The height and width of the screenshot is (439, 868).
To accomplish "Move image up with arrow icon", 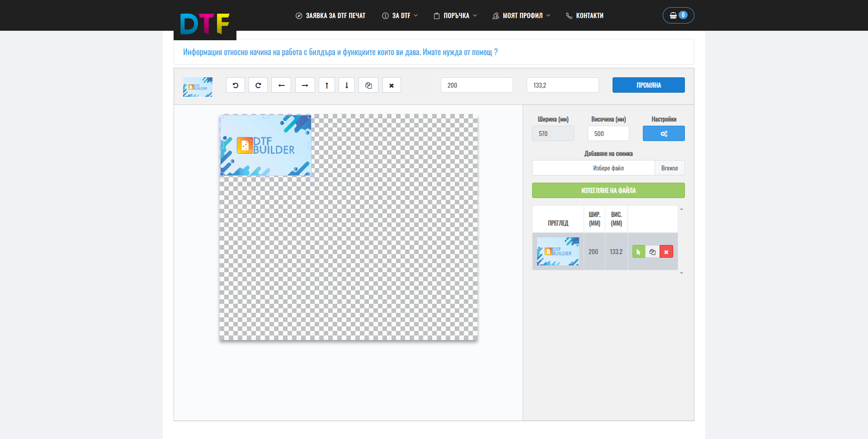I will coord(327,85).
